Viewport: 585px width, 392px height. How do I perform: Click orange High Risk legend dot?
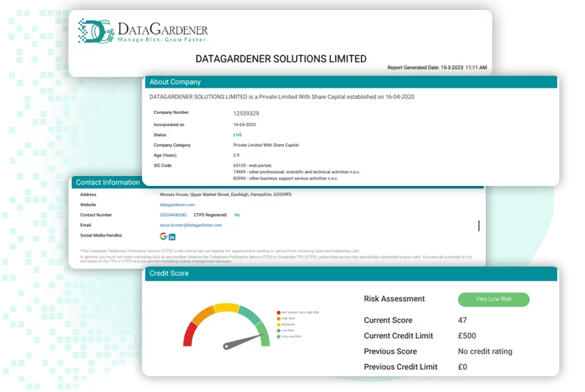pyautogui.click(x=278, y=319)
